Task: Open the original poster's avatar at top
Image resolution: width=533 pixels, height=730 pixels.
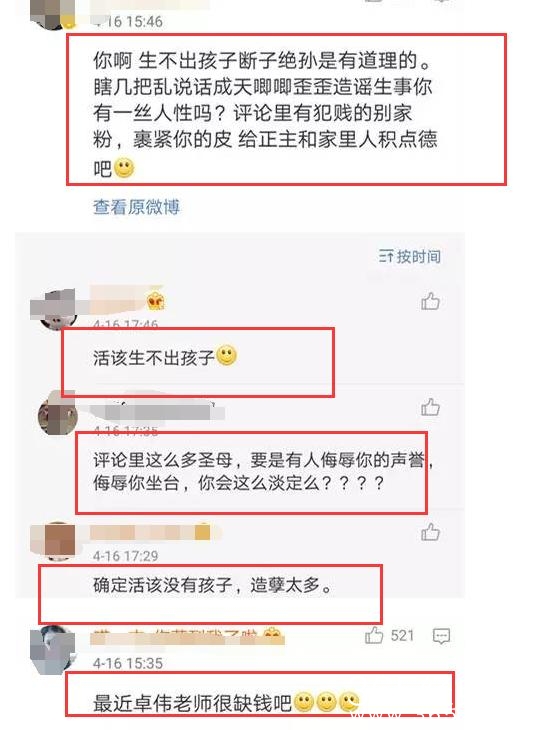Action: point(52,14)
